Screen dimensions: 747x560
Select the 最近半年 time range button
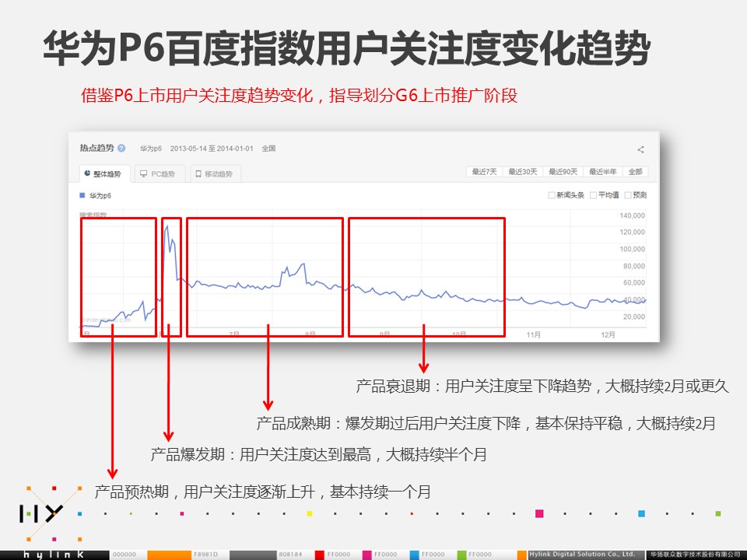tap(602, 172)
